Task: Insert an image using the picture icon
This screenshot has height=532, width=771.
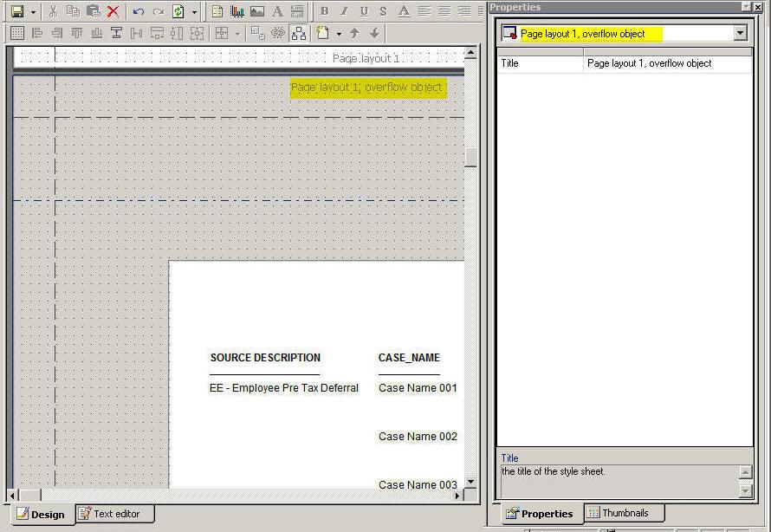Action: (256, 11)
